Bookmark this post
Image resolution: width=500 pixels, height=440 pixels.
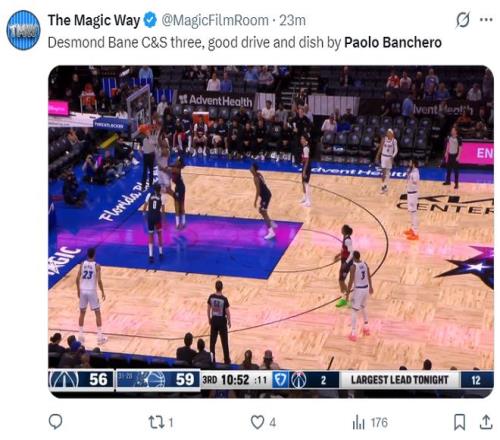pyautogui.click(x=460, y=422)
